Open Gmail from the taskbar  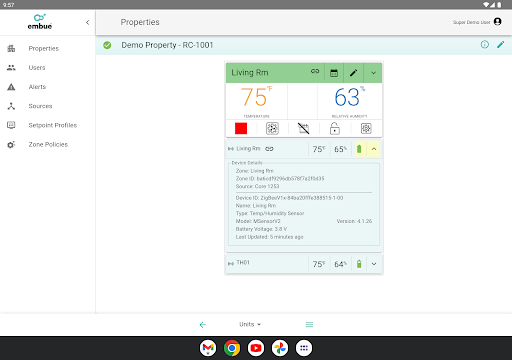(x=208, y=348)
